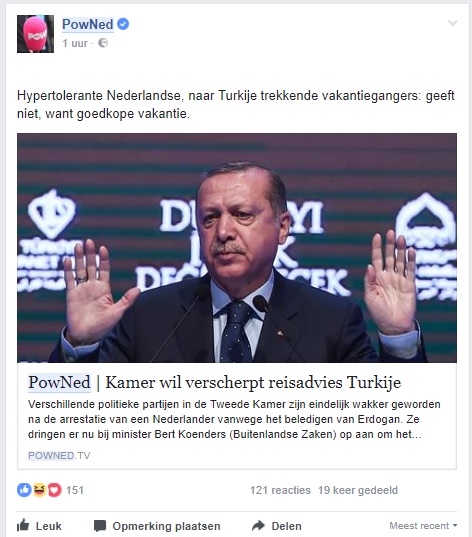Click the globe public privacy icon
Screen dimensions: 472x537
pyautogui.click(x=103, y=43)
